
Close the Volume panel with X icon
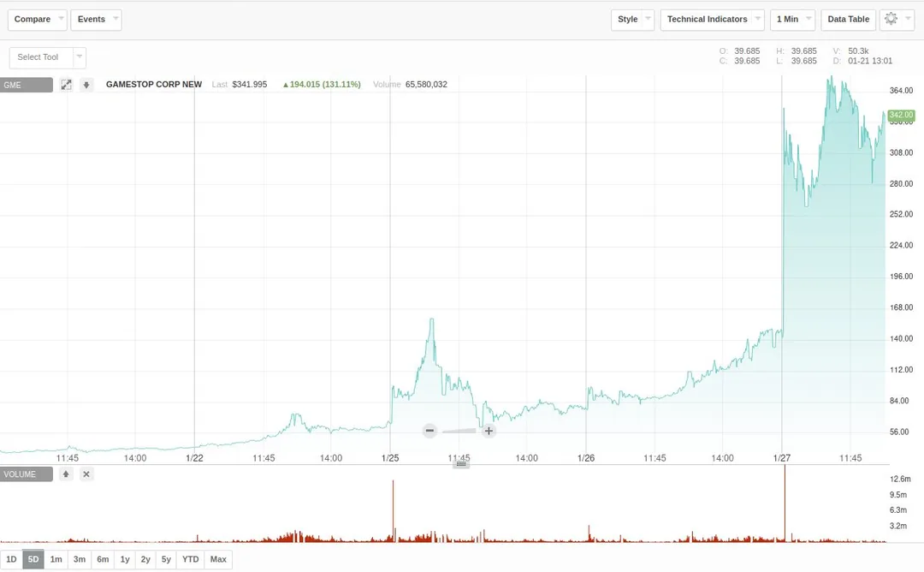coord(86,474)
